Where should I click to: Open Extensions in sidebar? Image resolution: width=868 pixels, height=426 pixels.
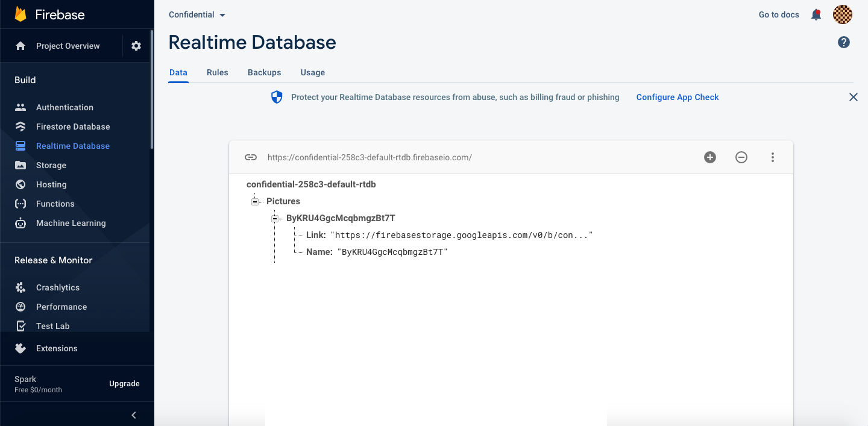coord(57,348)
